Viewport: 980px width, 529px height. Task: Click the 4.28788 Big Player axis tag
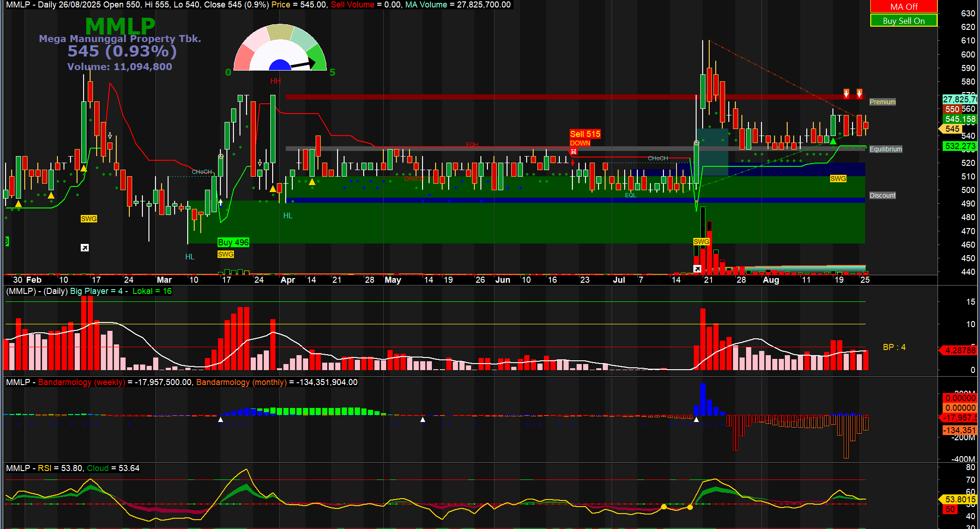tap(959, 350)
